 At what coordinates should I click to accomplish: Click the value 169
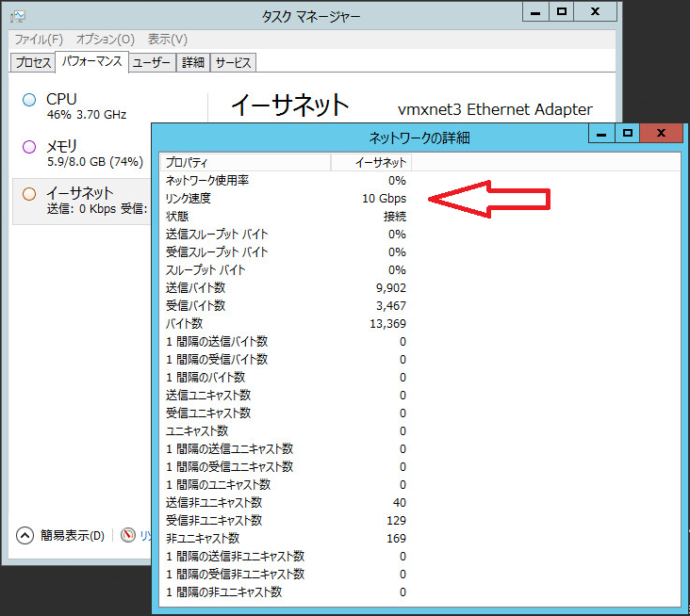[x=397, y=539]
